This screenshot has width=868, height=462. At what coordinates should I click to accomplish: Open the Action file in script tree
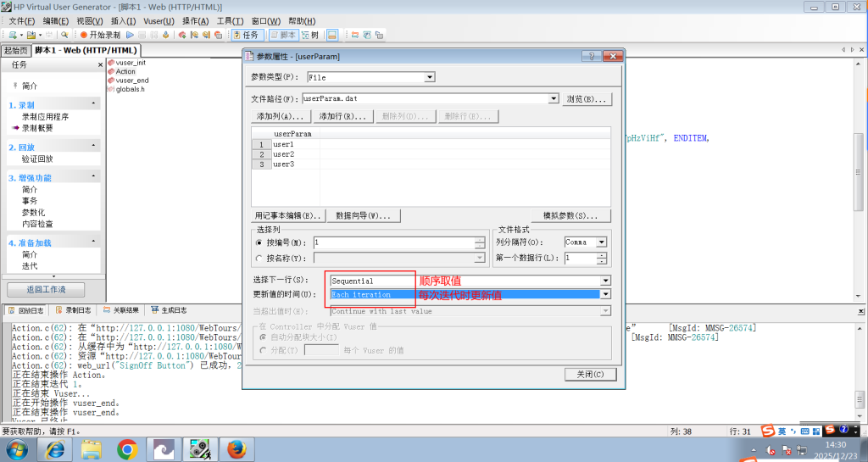125,72
